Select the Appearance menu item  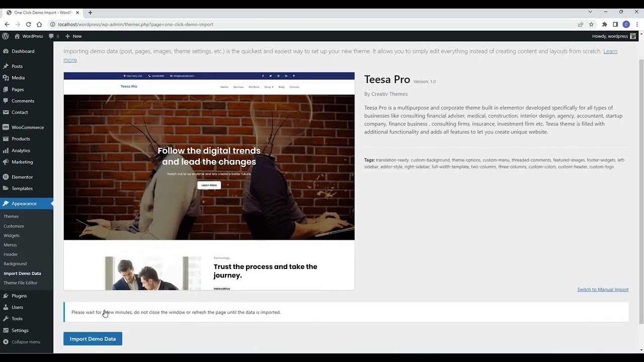pyautogui.click(x=27, y=204)
